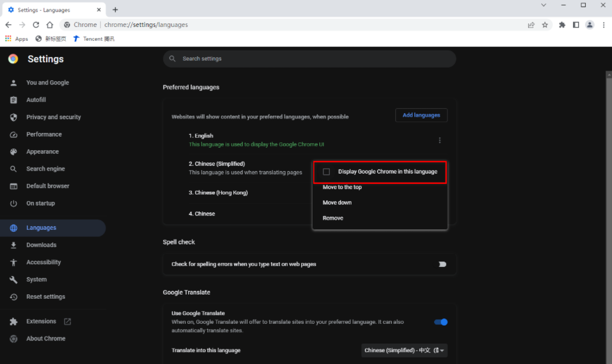Viewport: 612px width, 364px height.
Task: Open the Apps bookmark shortcut
Action: click(16, 39)
